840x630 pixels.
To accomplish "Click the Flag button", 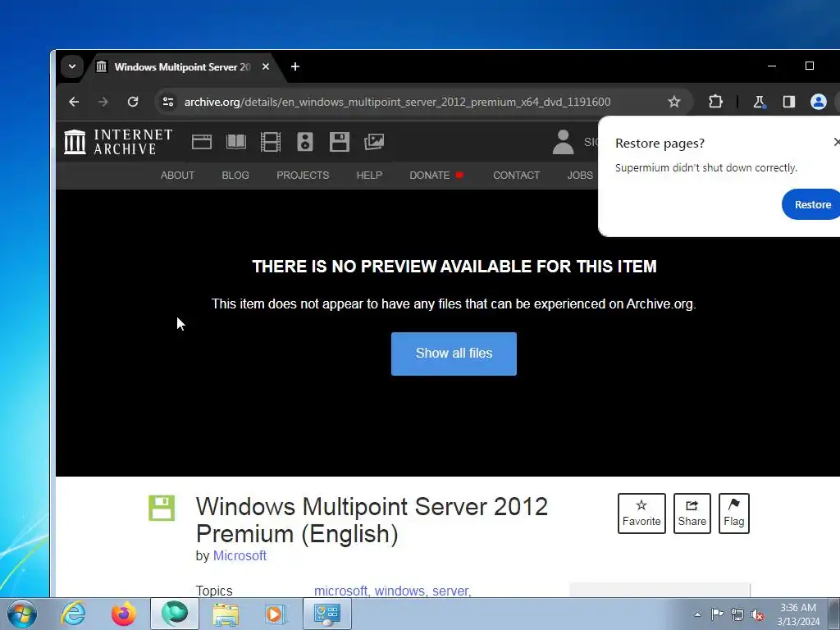I will [x=734, y=514].
